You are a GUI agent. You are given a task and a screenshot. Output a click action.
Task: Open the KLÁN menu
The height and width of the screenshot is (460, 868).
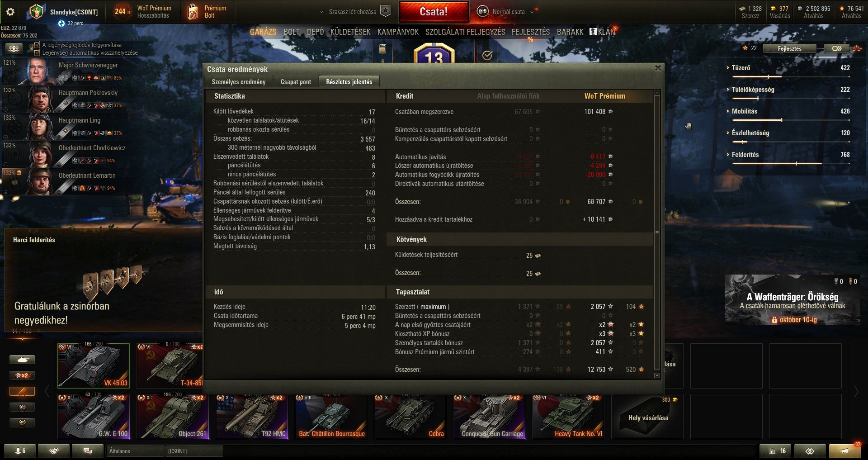coord(603,32)
